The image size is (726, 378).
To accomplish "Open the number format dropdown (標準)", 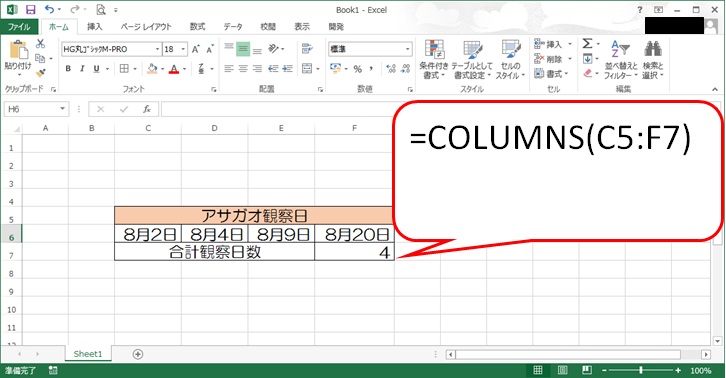I will (x=407, y=49).
